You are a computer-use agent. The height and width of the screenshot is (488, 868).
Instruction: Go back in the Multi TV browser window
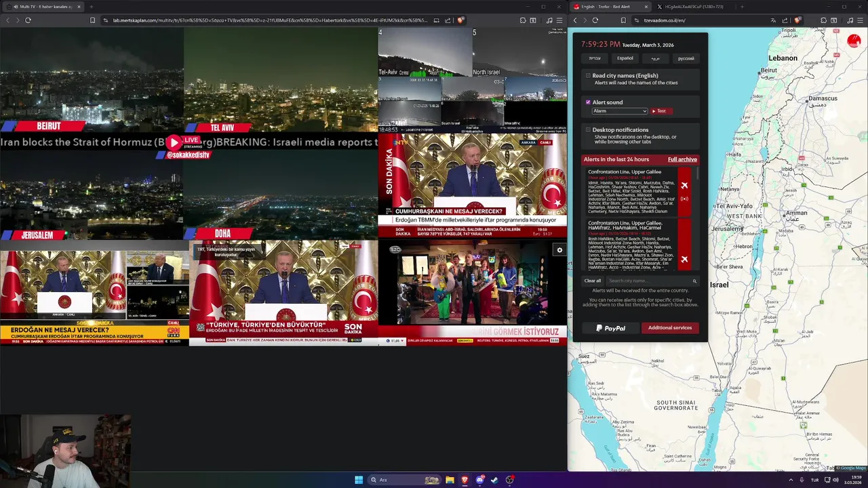click(7, 20)
